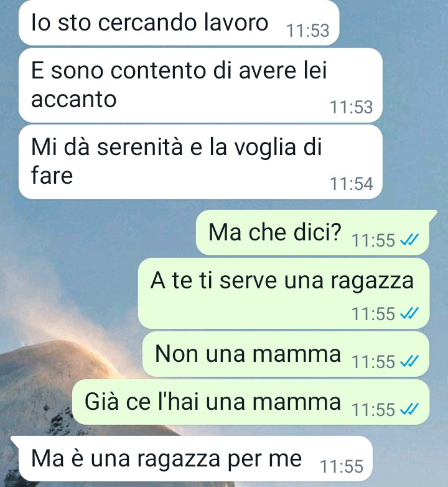
Task: Click the 11:53 timestamp of 'Io sto cercando lavoro'
Action: [308, 31]
